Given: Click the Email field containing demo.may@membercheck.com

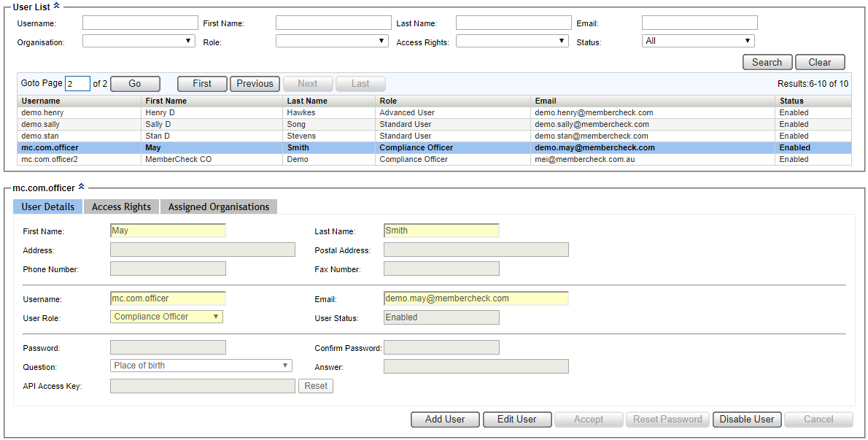Looking at the screenshot, I should coord(476,298).
